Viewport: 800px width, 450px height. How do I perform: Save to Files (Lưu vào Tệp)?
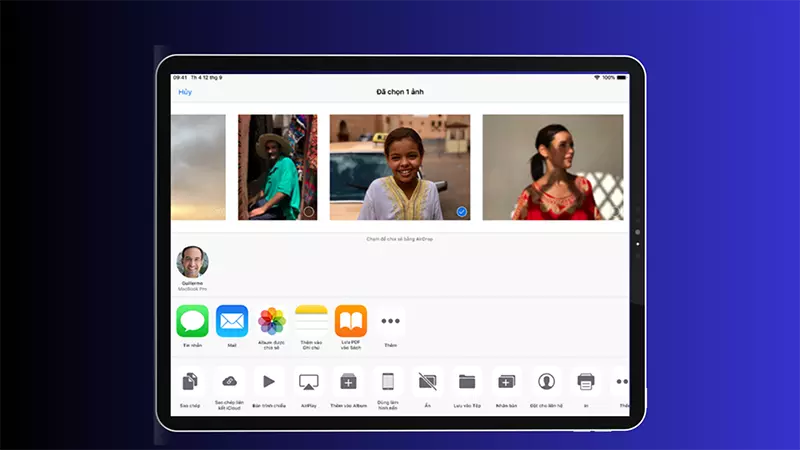tap(467, 382)
